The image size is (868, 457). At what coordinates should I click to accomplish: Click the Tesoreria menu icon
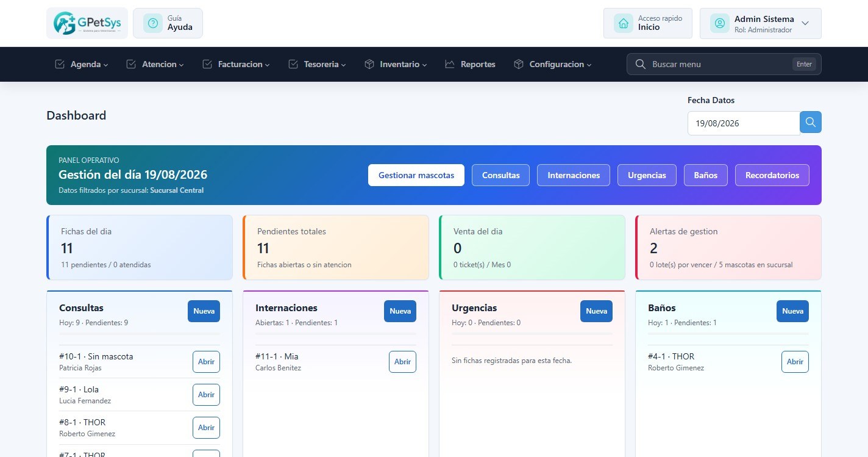point(293,64)
